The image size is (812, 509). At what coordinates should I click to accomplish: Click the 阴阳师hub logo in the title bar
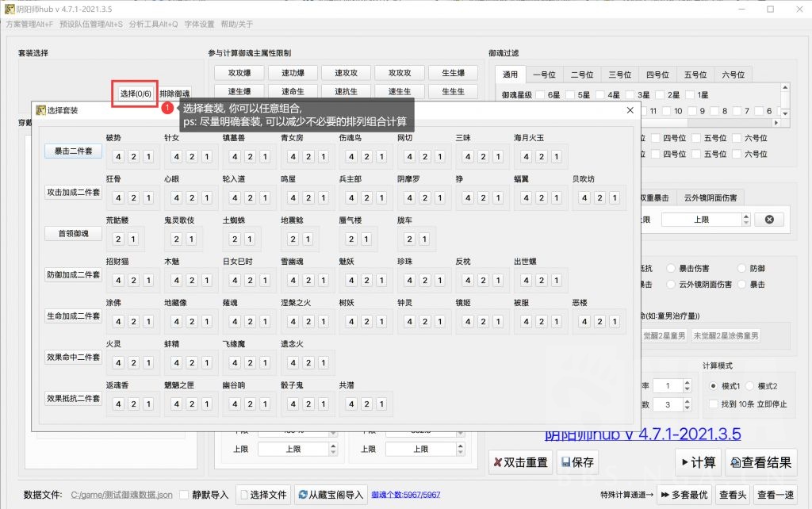[x=10, y=9]
